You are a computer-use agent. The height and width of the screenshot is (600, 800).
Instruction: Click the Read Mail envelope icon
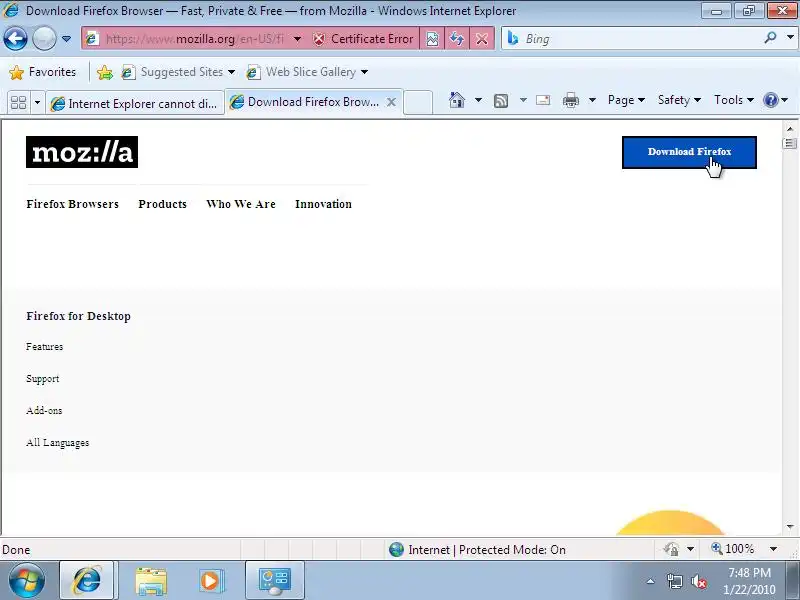[x=543, y=100]
